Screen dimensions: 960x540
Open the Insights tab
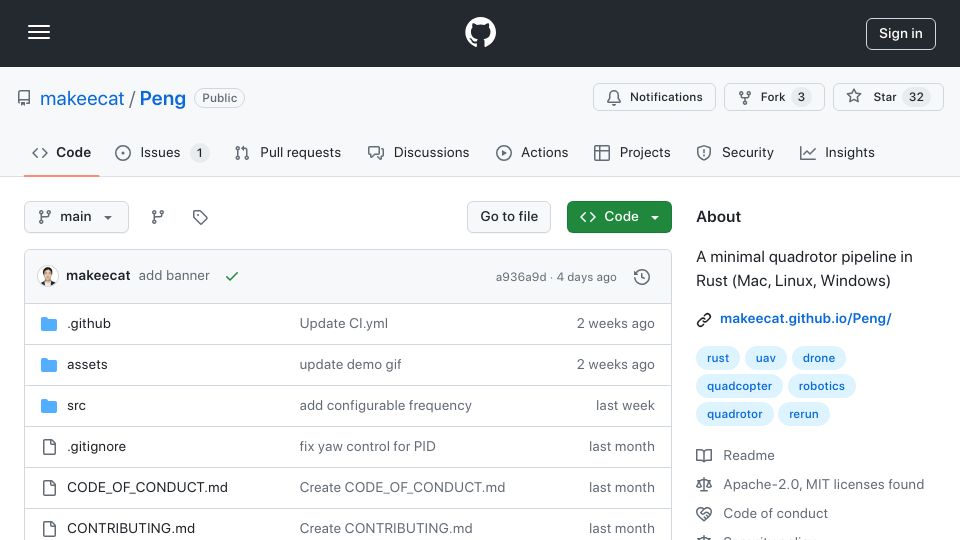coord(837,152)
